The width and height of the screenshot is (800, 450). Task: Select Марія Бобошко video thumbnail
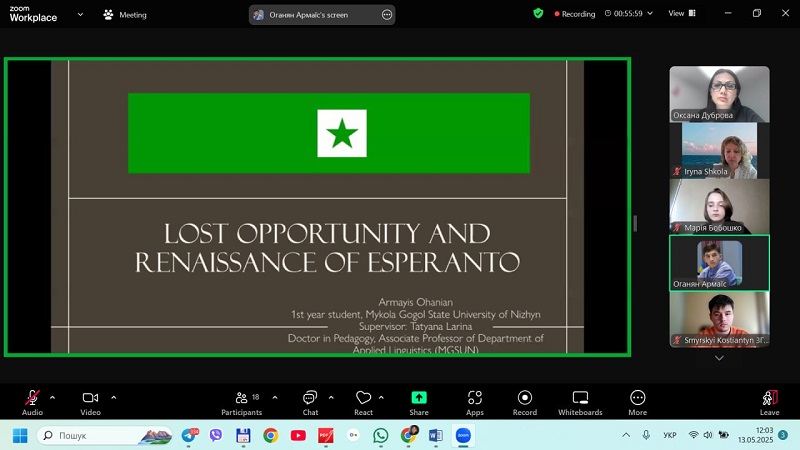pos(719,207)
